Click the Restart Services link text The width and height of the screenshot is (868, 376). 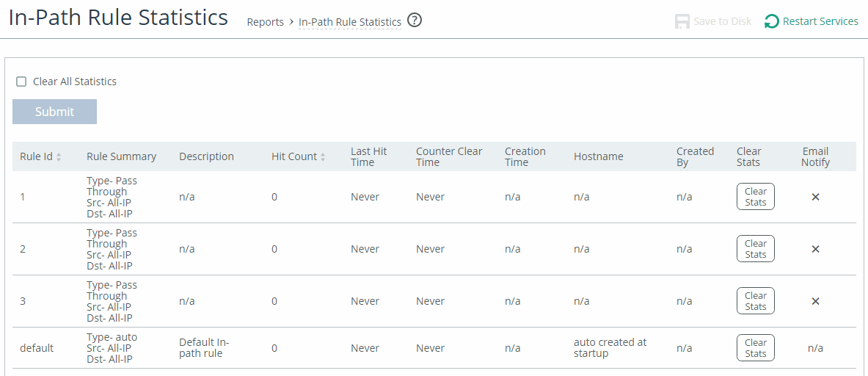(x=820, y=21)
